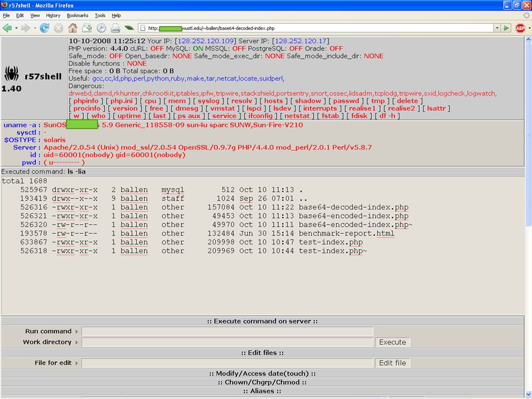Screen dimensions: 532x399
Task: Click into the Run command input field
Action: point(227,331)
